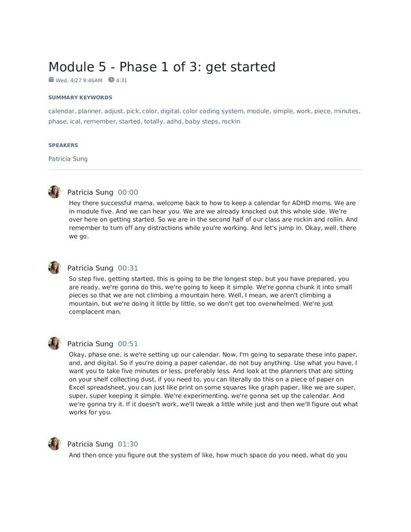Click Patricia Sung avatar at 00:51 entry
Image resolution: width=411 pixels, height=532 pixels.
pyautogui.click(x=55, y=343)
